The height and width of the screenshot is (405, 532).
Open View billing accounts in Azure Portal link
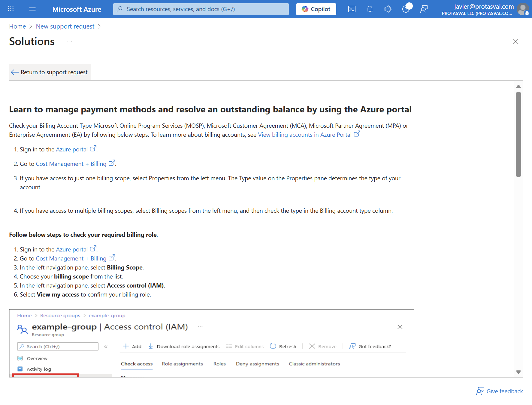coord(309,135)
